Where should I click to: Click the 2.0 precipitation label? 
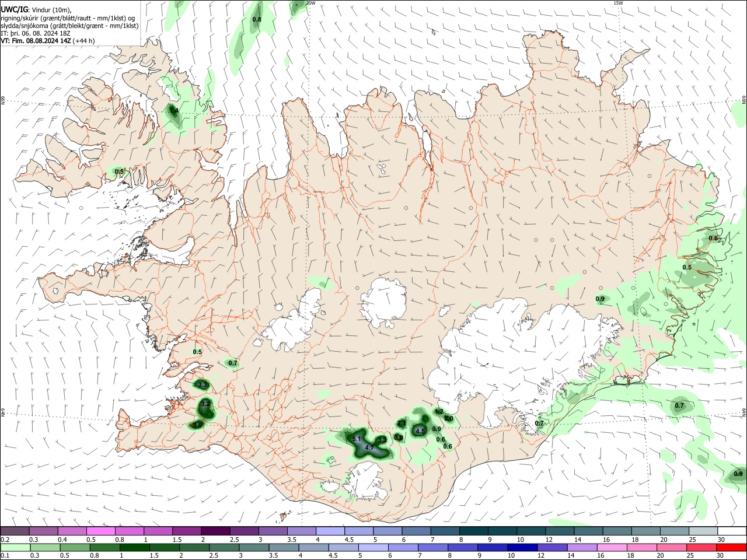[x=449, y=418]
